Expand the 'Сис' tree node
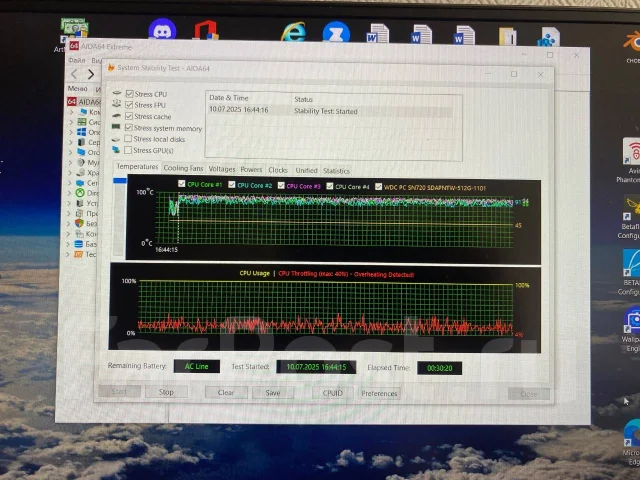This screenshot has height=480, width=640. pyautogui.click(x=71, y=122)
